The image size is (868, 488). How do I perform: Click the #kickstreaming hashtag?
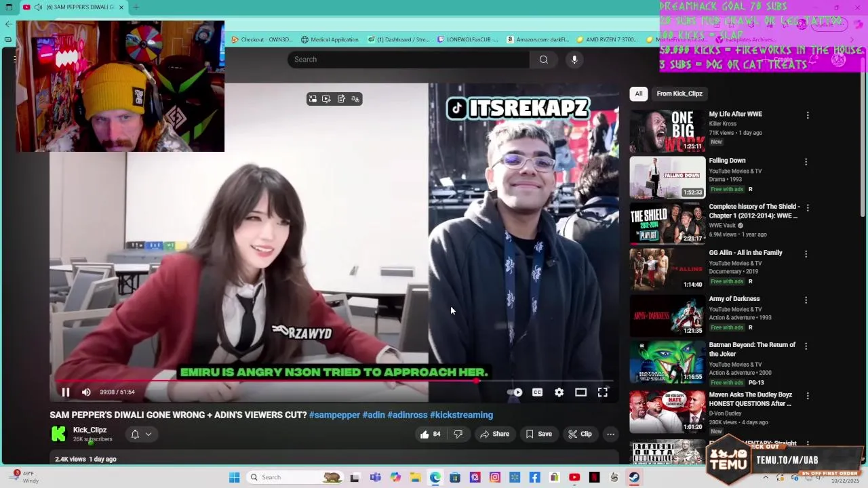(x=461, y=415)
